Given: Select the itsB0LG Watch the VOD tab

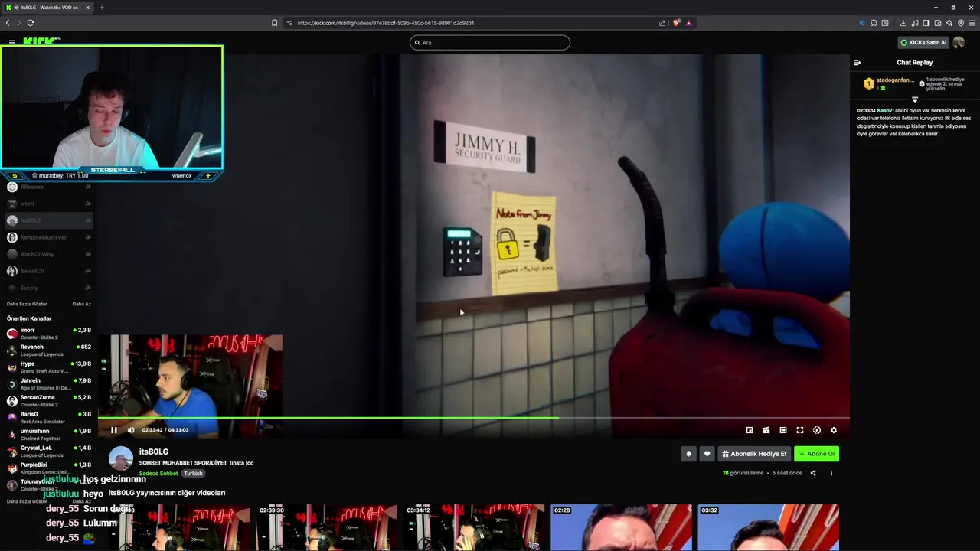Looking at the screenshot, I should click(47, 8).
